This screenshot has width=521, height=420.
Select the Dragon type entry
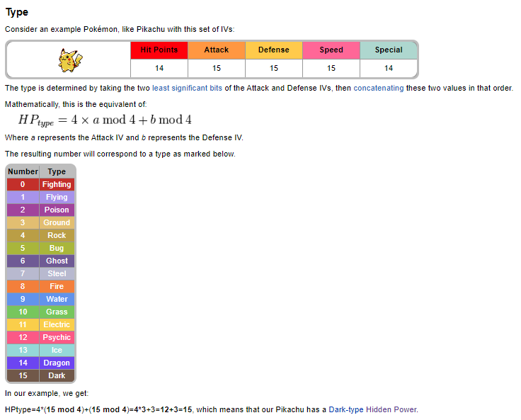(57, 363)
